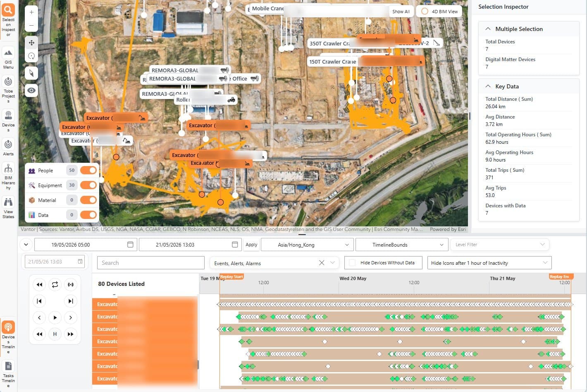Zoom in on the map
This screenshot has width=587, height=392.
[31, 12]
